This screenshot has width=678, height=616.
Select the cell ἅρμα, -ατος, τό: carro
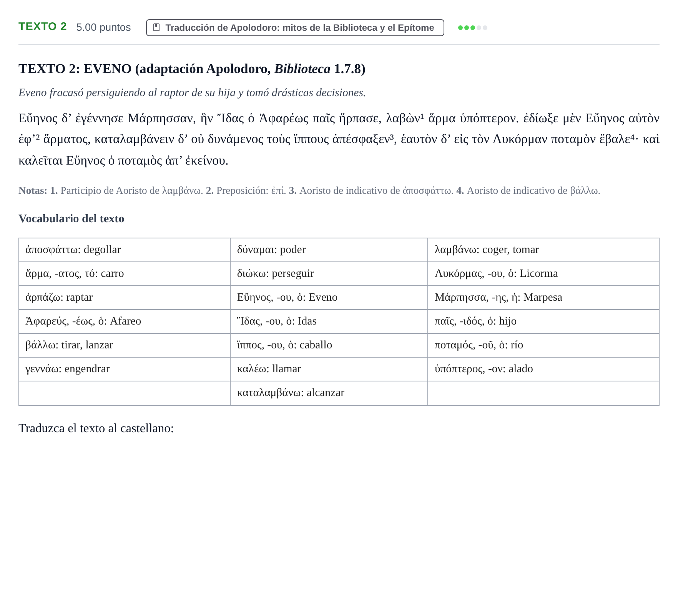click(125, 274)
